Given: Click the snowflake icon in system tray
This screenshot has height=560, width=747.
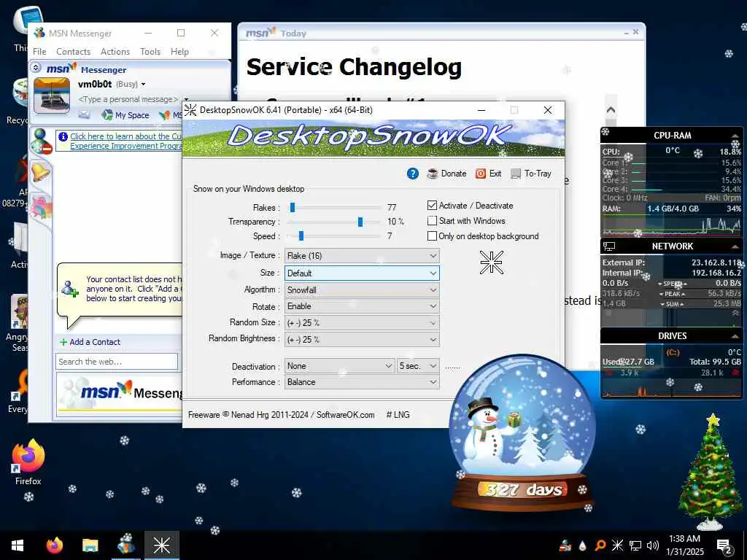Looking at the screenshot, I should [x=617, y=545].
